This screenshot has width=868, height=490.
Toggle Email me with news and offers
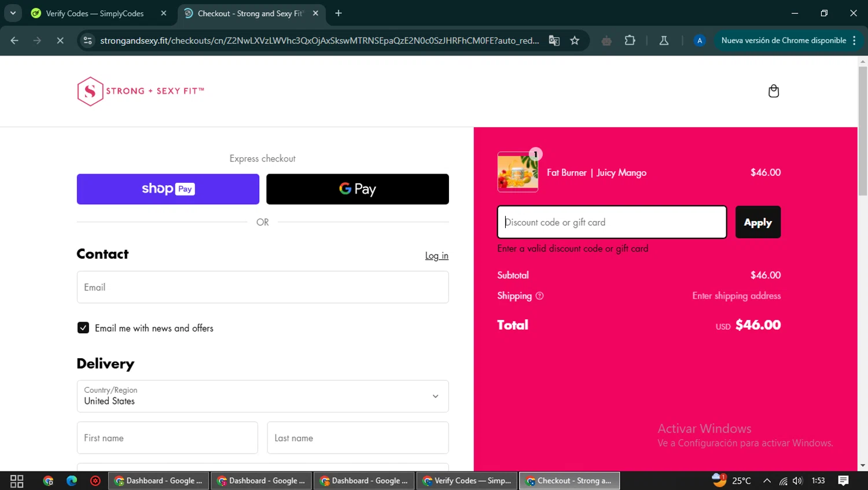point(83,328)
